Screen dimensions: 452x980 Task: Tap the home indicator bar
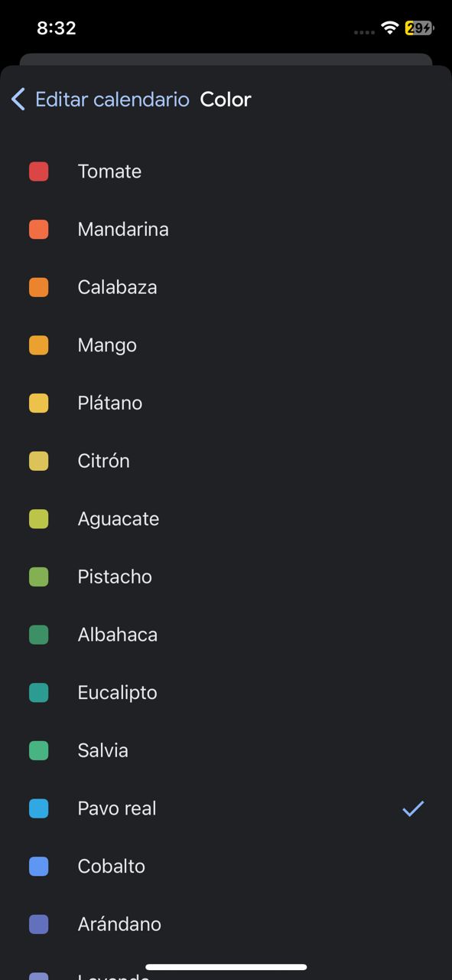(x=226, y=967)
